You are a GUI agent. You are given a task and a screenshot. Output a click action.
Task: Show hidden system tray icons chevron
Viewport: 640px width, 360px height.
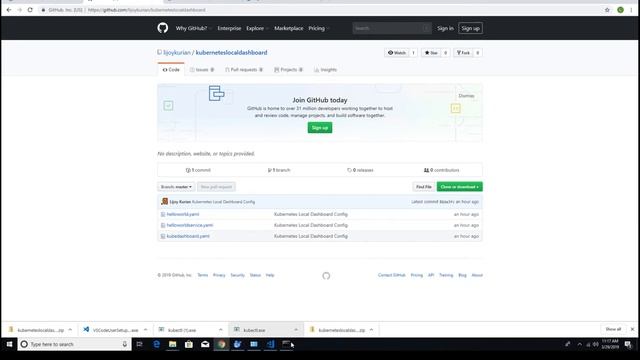580,344
